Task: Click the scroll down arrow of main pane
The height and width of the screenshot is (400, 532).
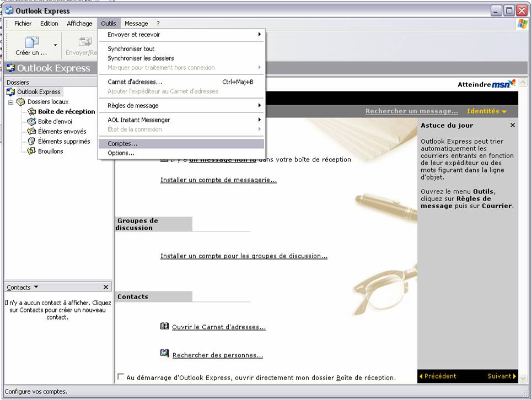Action: [x=523, y=378]
